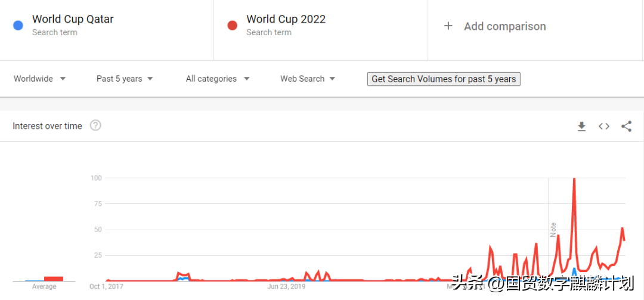Click the Jun 23, 2019 axis label
The width and height of the screenshot is (644, 300).
(x=286, y=287)
